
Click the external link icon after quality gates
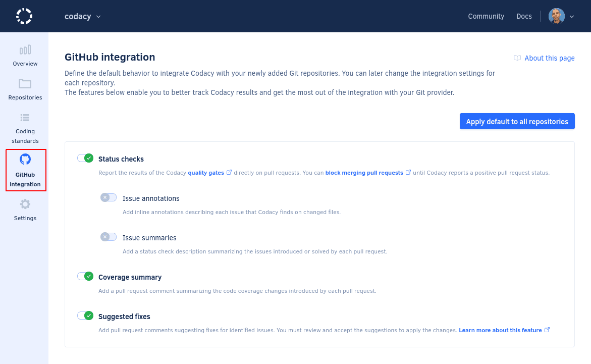(x=230, y=172)
